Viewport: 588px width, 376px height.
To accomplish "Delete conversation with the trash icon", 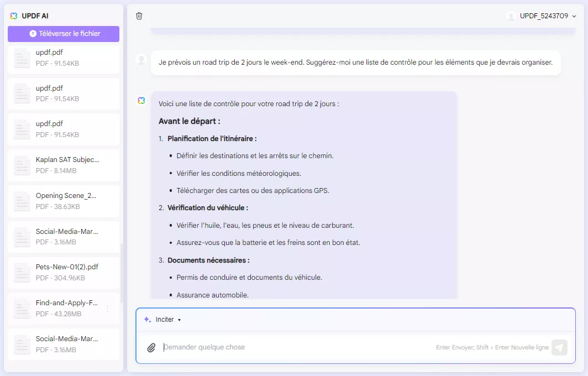I will 139,16.
